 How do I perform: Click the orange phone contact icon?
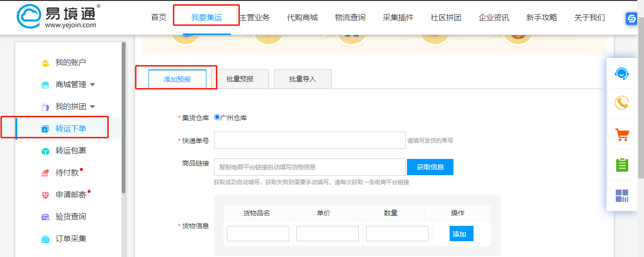tap(621, 103)
